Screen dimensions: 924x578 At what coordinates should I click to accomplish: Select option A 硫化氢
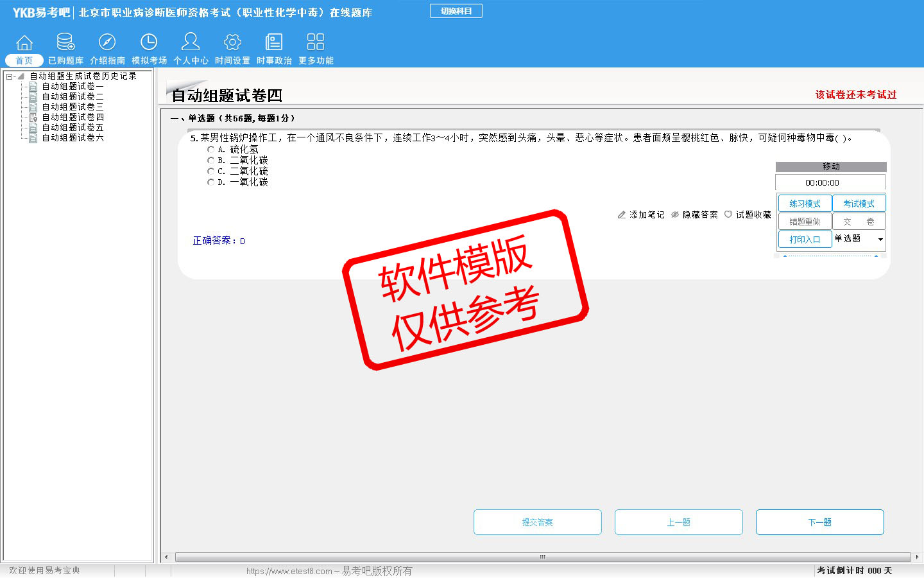pos(210,150)
